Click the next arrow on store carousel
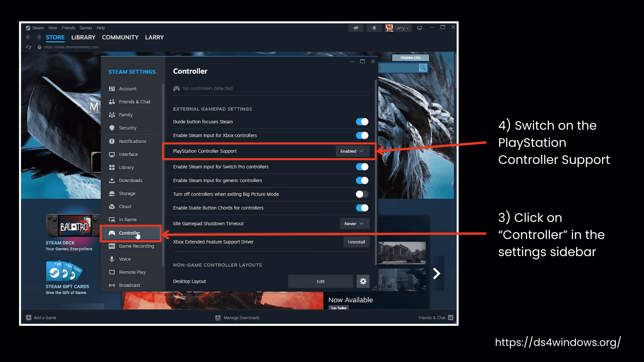The height and width of the screenshot is (362, 644). [436, 274]
